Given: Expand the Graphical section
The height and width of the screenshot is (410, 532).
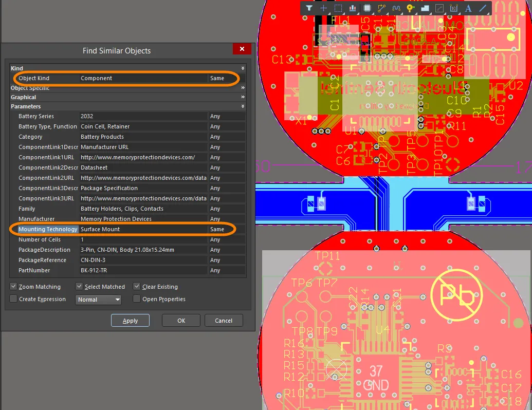Looking at the screenshot, I should tap(243, 97).
